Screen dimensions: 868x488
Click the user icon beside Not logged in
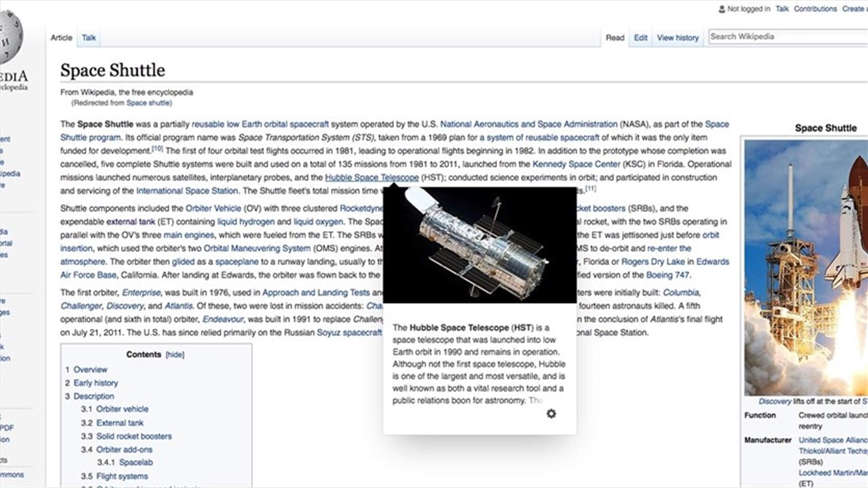(722, 9)
